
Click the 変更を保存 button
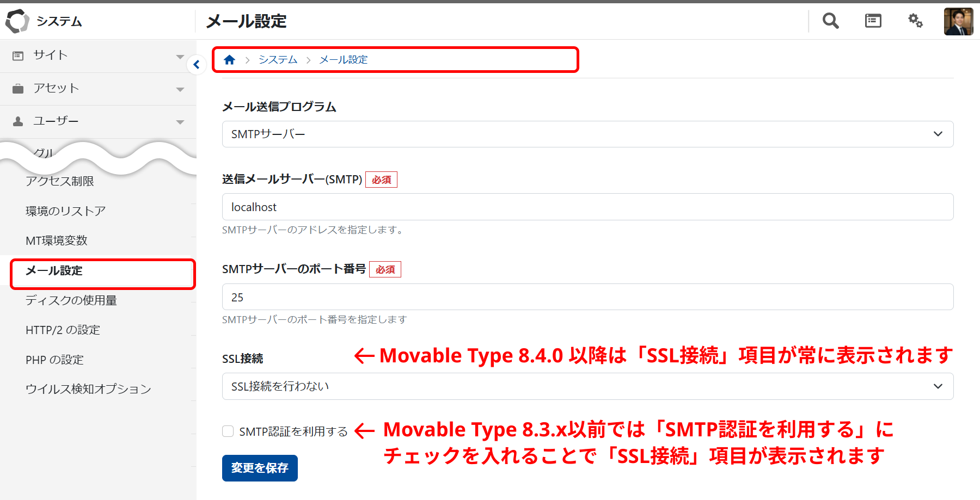click(259, 468)
